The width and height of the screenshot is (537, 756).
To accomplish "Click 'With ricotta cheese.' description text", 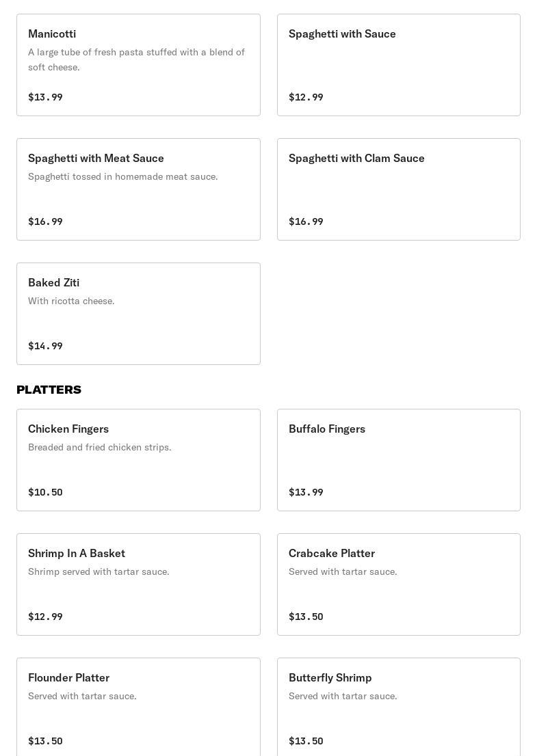I will 71,301.
